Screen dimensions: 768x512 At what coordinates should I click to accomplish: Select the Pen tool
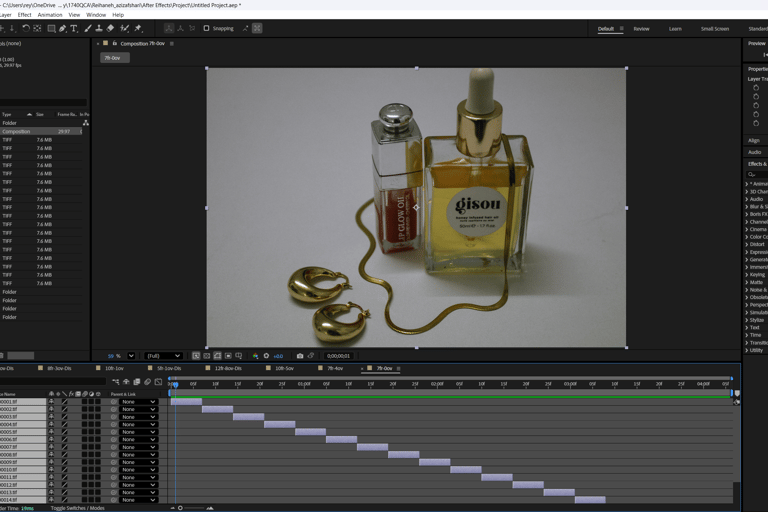point(62,29)
